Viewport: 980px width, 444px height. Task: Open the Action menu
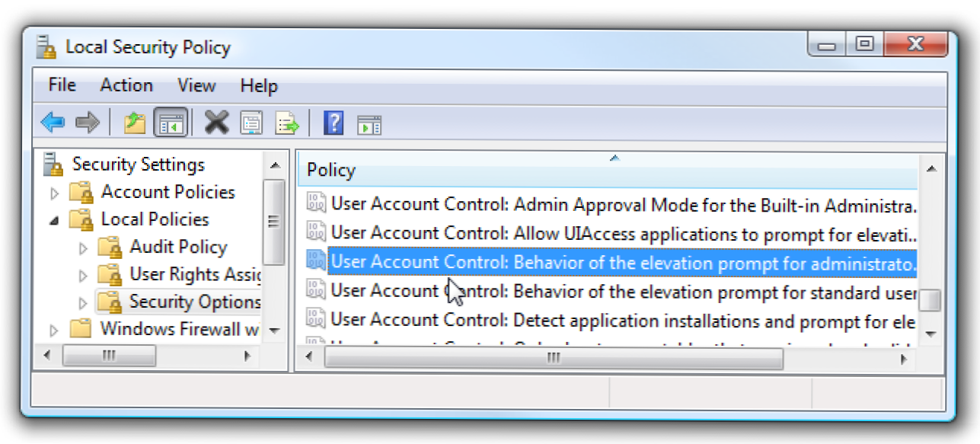coord(126,85)
